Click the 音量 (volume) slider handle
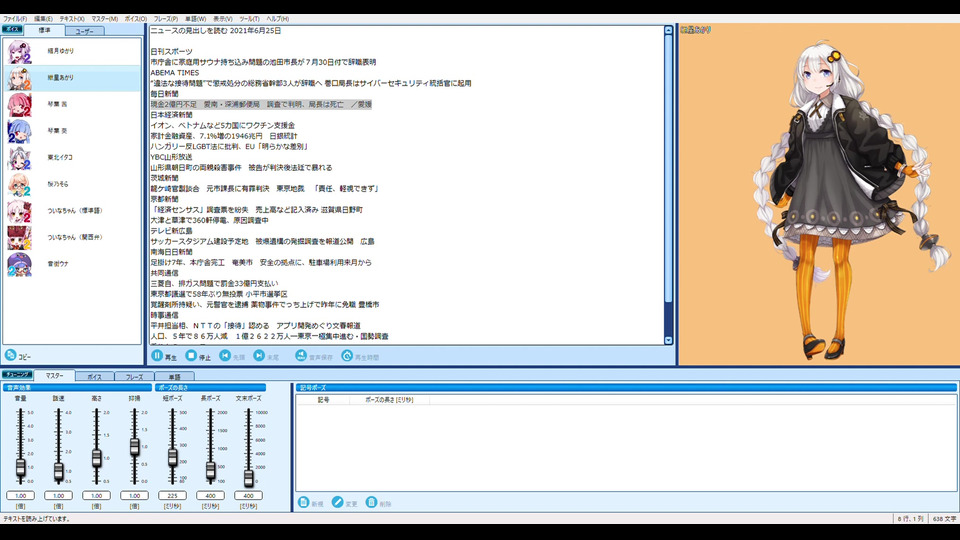Screen dimensions: 960x540 (x=20, y=468)
